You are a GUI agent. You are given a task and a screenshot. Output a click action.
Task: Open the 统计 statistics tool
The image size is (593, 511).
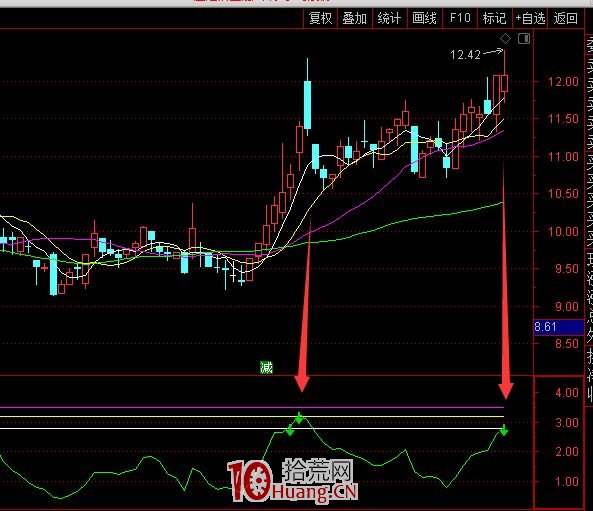(x=389, y=18)
